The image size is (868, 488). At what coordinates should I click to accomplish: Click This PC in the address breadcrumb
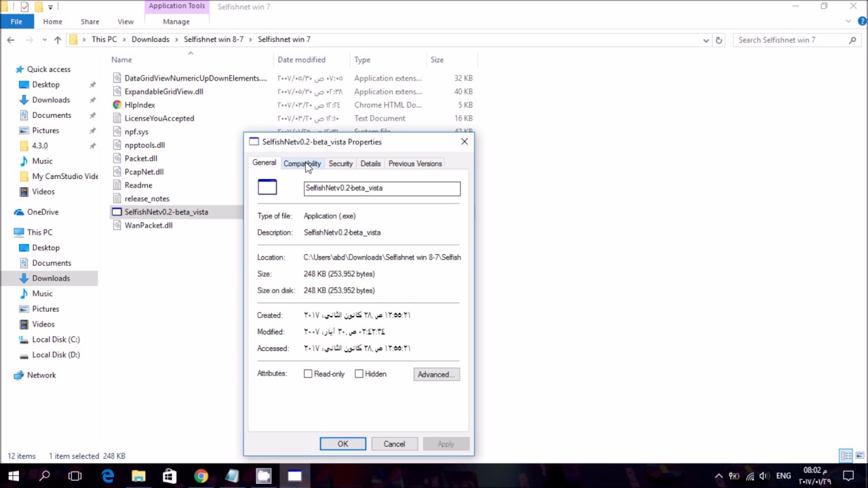tap(104, 39)
